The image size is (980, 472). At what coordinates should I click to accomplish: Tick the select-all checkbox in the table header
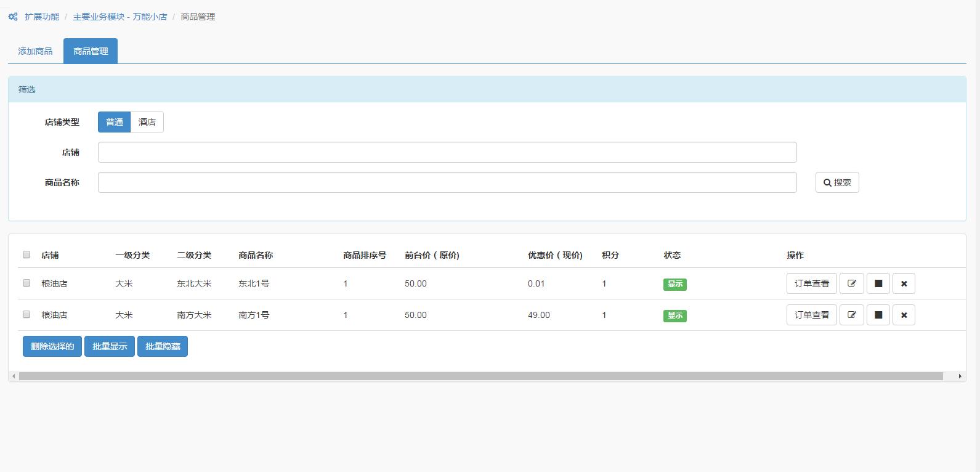pyautogui.click(x=26, y=254)
